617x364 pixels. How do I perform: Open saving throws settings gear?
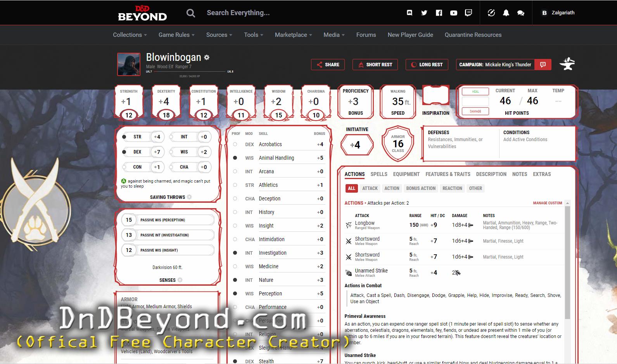(x=189, y=197)
